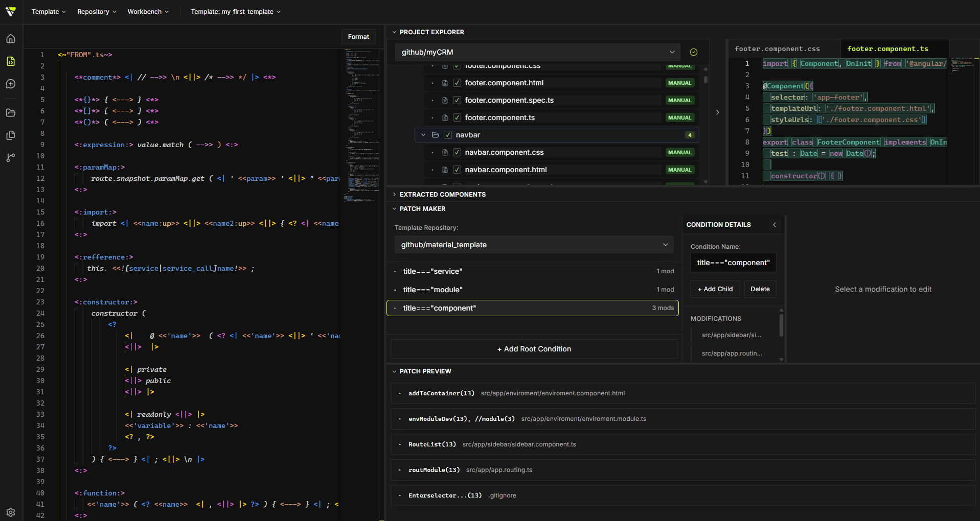Viewport: 980px width, 521px height.
Task: Open the copy files sidebar icon
Action: click(x=11, y=135)
